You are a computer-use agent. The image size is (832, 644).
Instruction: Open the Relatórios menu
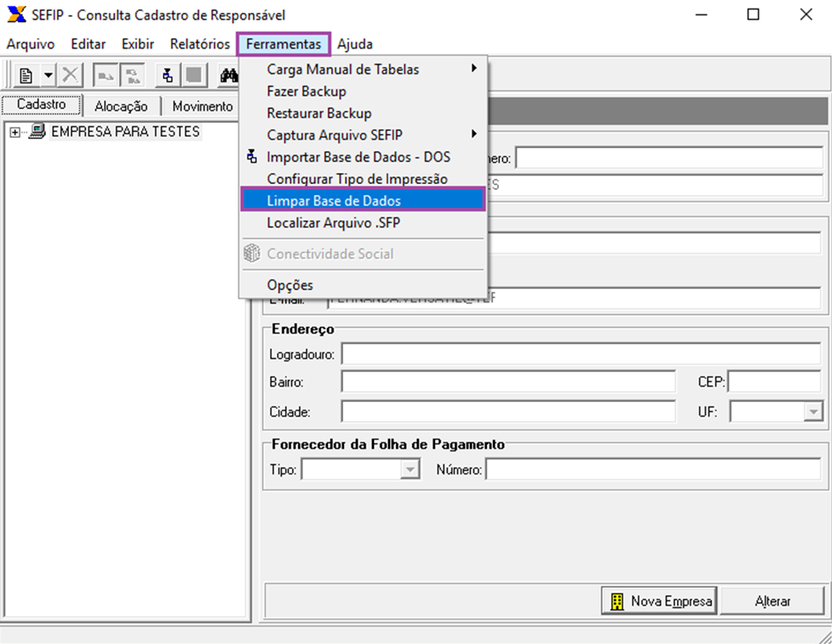[x=199, y=44]
